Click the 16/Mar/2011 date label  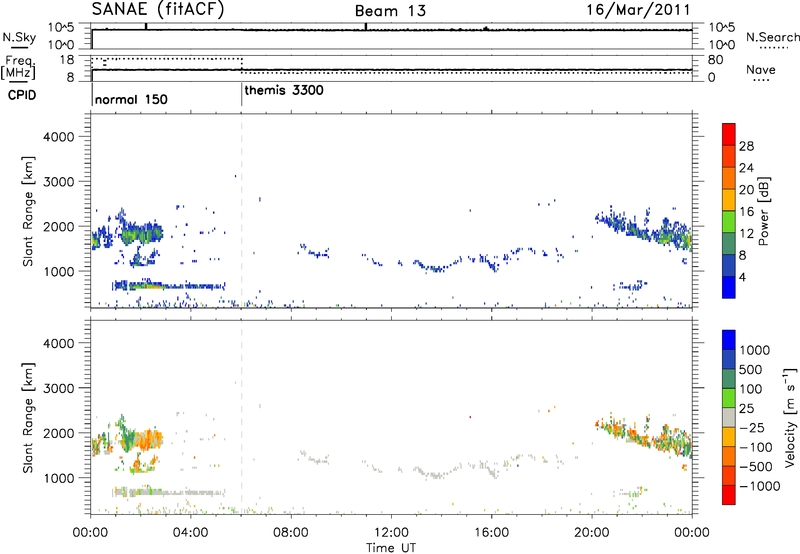(x=638, y=10)
